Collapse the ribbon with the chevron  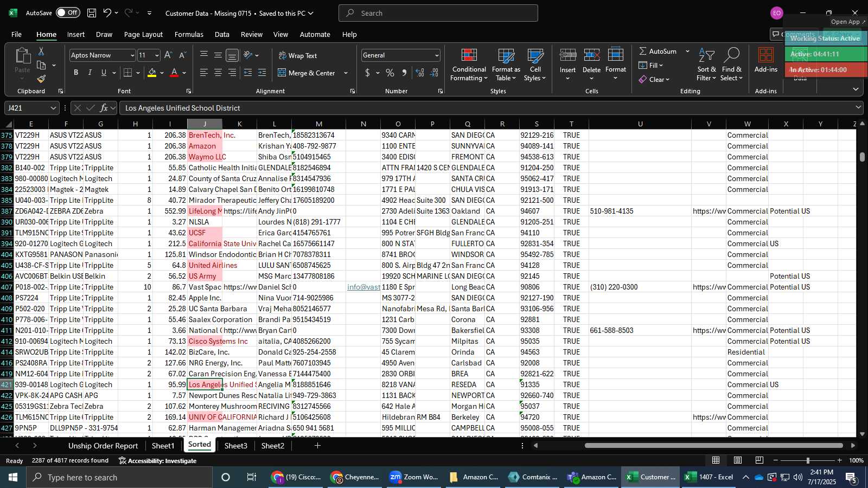point(856,89)
